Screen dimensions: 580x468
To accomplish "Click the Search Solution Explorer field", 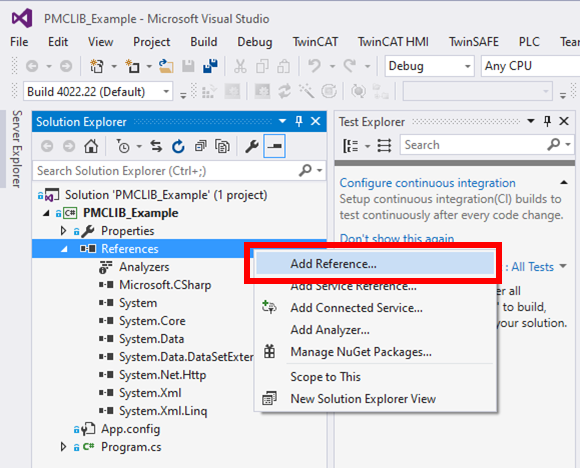I will (166, 171).
